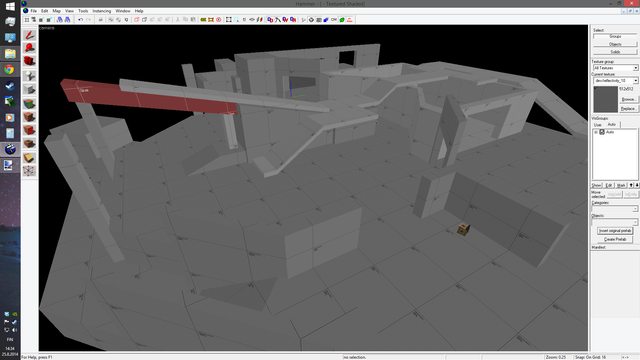Select the Vertex manipulation tool
Viewport: 640px width, 360px height.
pyautogui.click(x=29, y=171)
